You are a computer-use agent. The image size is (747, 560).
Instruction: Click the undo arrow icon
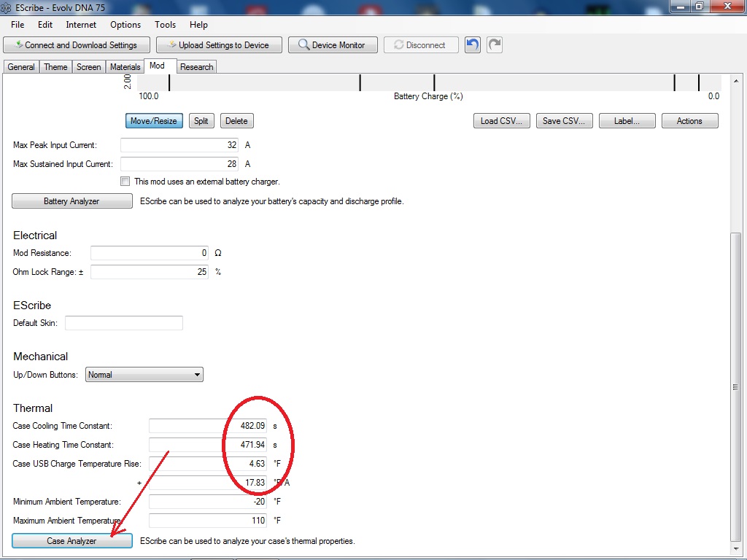473,45
